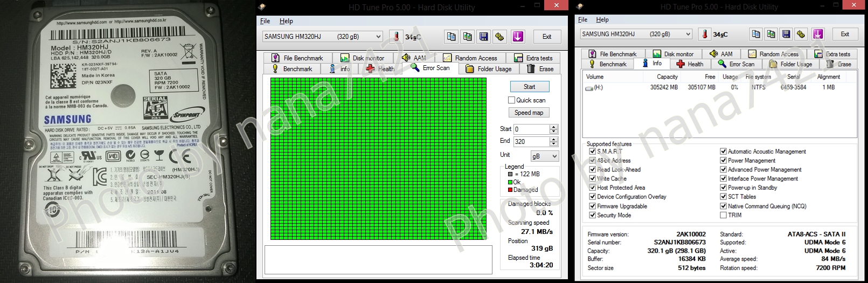Open the options icon in the Error Scan window
Image resolution: width=868 pixels, height=283 pixels.
click(500, 37)
